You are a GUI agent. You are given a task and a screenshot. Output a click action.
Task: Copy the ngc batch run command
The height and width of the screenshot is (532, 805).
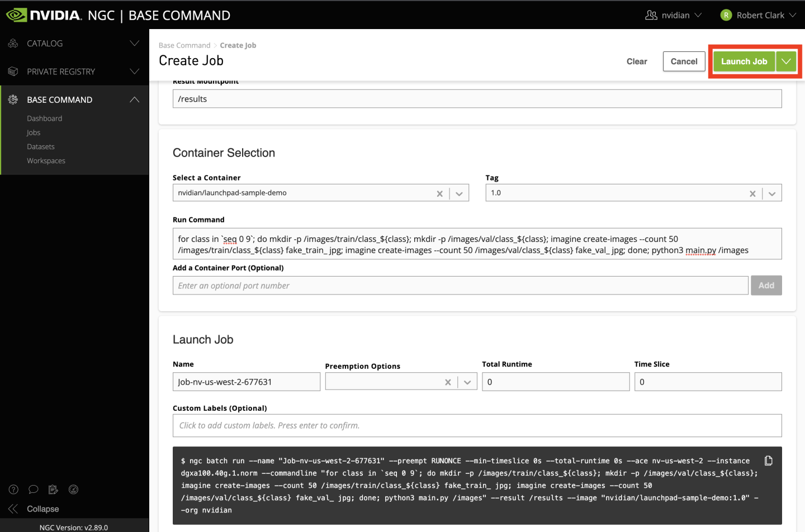click(x=768, y=460)
